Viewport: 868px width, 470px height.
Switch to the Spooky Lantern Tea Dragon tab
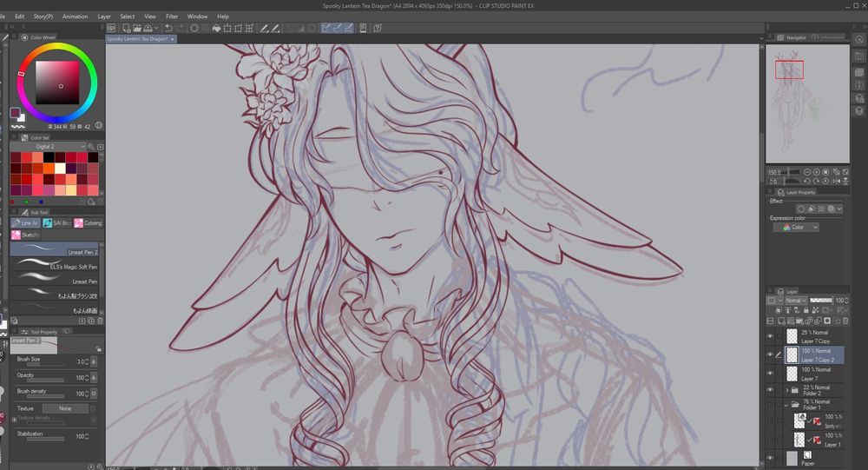coord(137,39)
